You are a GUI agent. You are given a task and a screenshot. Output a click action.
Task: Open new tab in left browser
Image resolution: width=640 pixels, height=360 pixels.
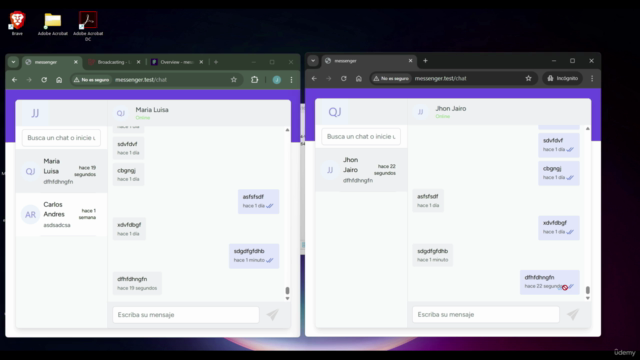pos(216,62)
